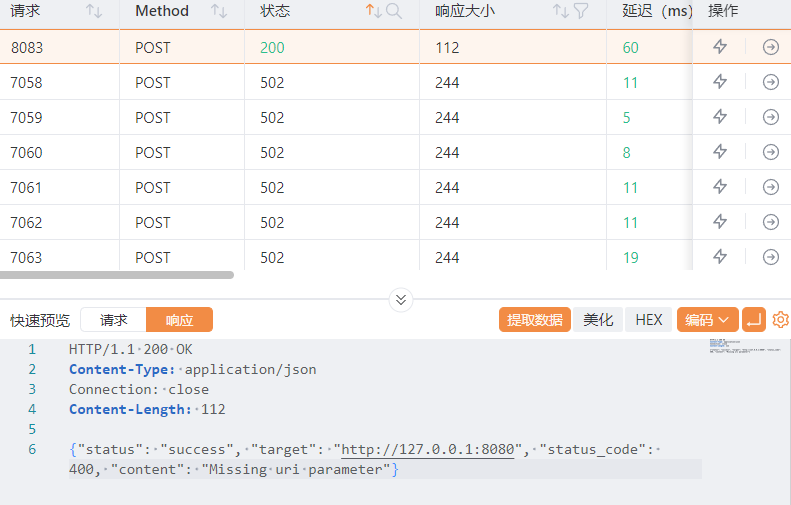Select request row 7059

(396, 117)
